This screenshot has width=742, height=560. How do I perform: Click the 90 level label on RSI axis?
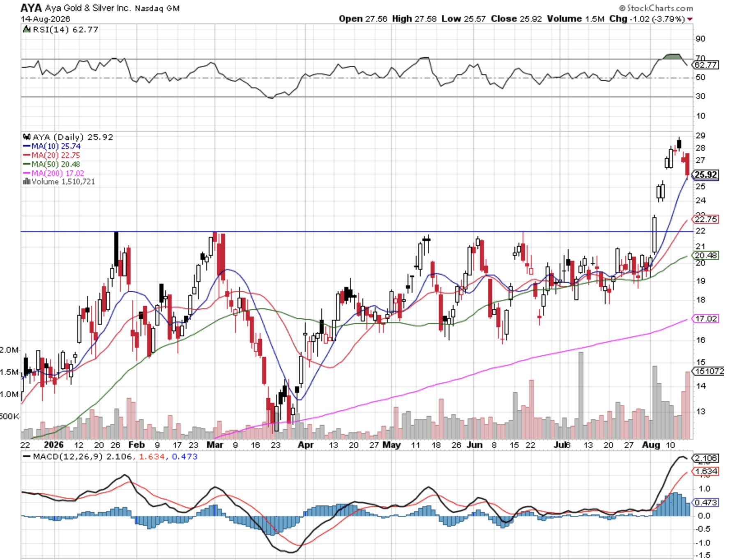(x=700, y=39)
